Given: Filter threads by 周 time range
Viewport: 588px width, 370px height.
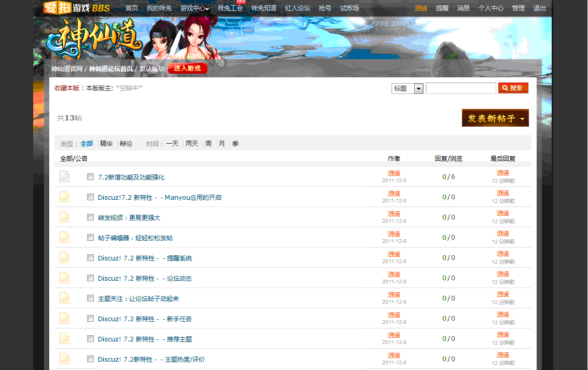Looking at the screenshot, I should pyautogui.click(x=208, y=144).
